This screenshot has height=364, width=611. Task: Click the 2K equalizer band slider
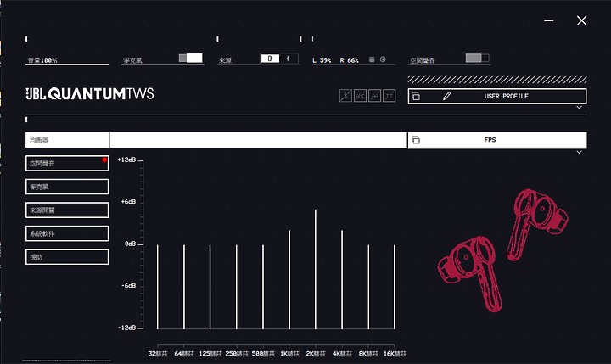click(x=316, y=269)
